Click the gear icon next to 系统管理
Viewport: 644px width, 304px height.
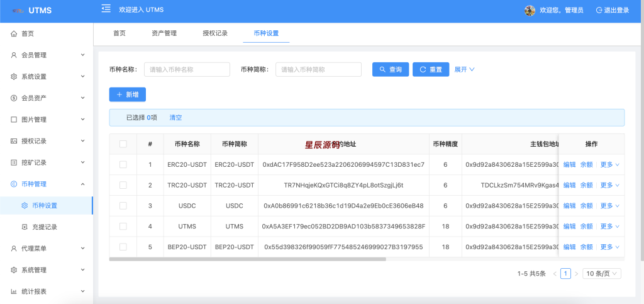14,270
